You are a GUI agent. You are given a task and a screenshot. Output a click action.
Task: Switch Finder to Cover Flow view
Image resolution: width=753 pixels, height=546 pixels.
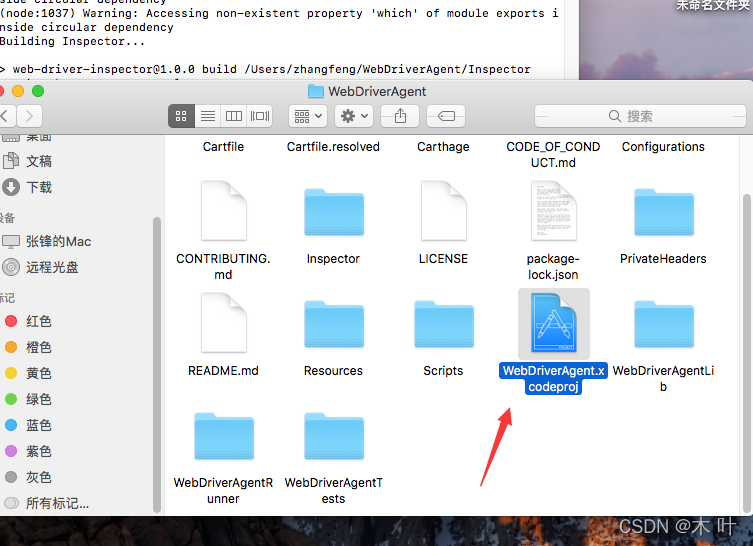tap(260, 116)
